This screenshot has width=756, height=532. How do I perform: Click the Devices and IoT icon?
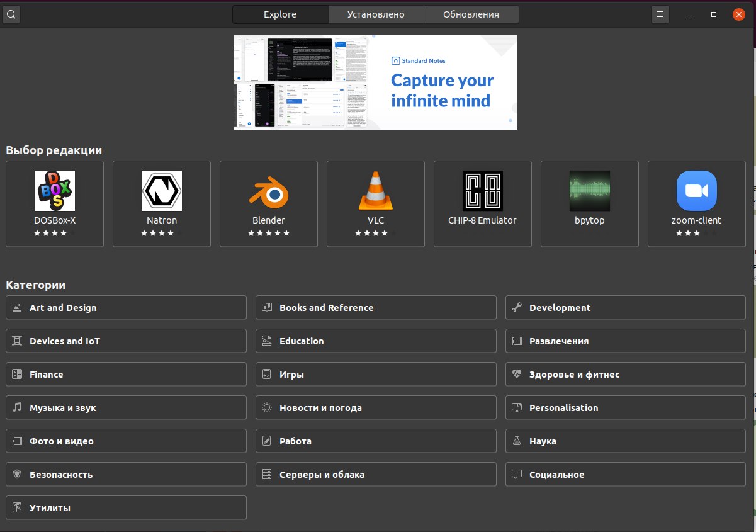[17, 341]
